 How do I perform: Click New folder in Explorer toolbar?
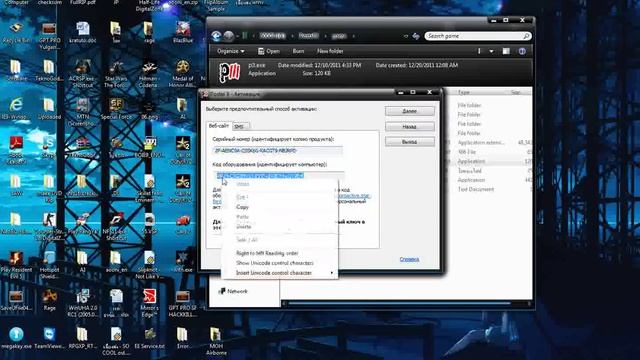(330, 51)
